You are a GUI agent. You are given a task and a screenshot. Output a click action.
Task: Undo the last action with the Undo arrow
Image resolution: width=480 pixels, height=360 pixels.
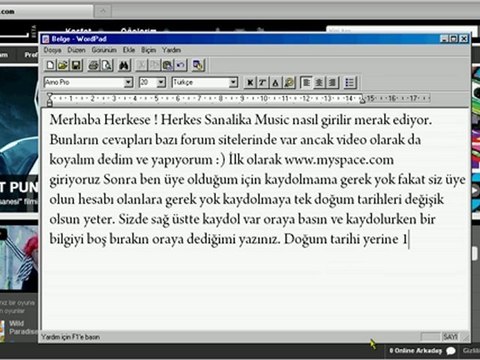pyautogui.click(x=181, y=65)
